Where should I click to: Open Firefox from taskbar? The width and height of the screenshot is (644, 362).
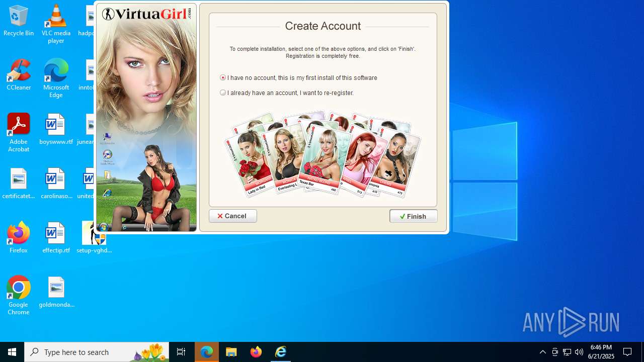256,352
